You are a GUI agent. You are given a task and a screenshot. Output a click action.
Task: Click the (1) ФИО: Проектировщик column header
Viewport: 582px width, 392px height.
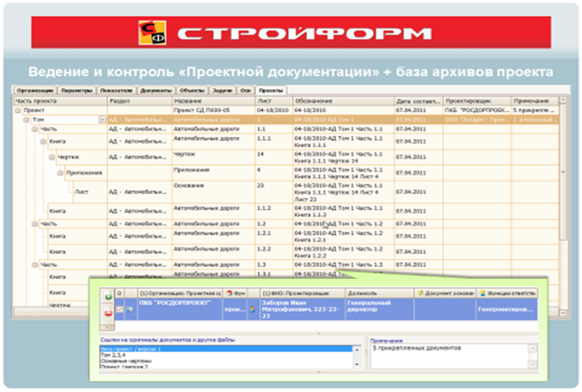[x=302, y=293]
